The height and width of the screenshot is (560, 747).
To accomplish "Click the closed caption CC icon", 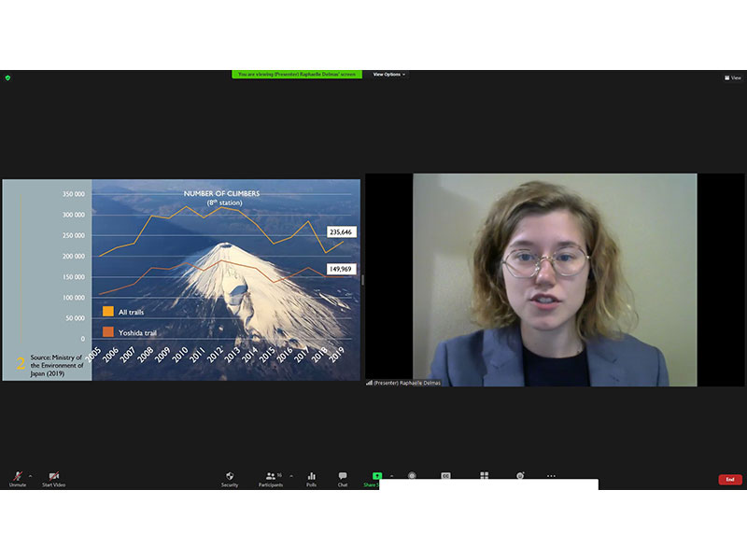I will click(x=445, y=475).
